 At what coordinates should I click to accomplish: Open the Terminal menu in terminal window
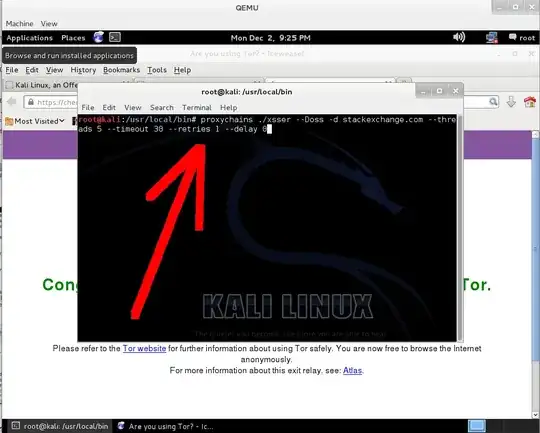click(x=197, y=107)
